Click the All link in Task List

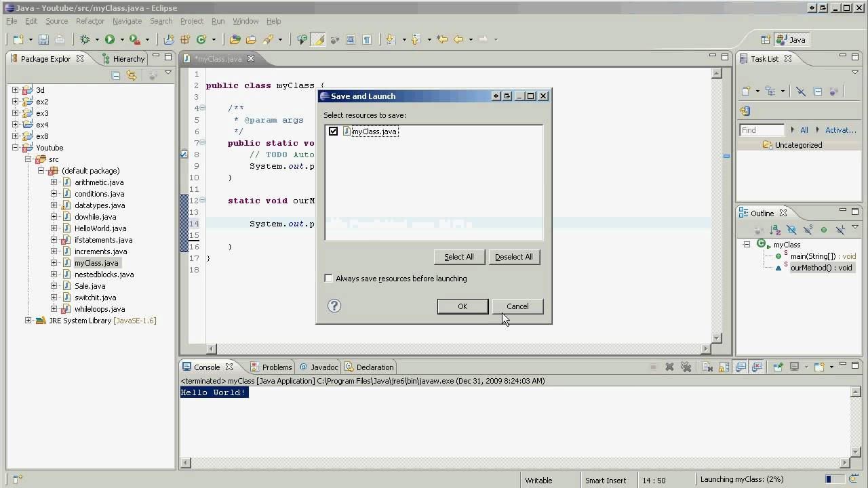(x=804, y=130)
